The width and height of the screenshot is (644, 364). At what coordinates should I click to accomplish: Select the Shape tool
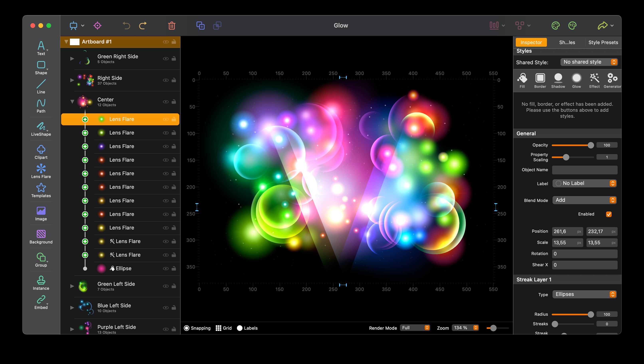[x=41, y=67]
